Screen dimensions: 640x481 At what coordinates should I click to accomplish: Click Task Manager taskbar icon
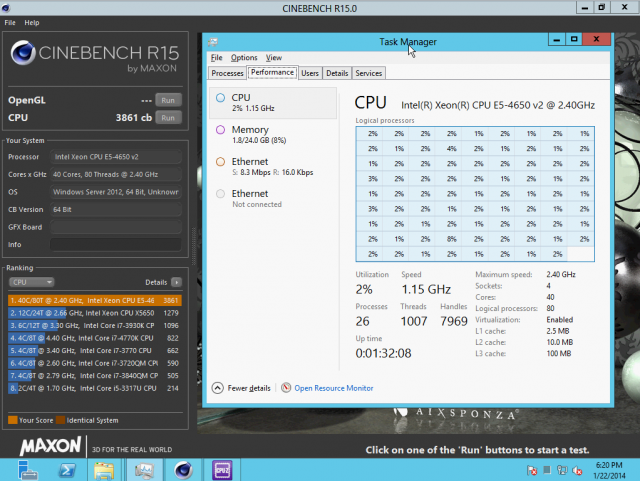click(144, 470)
